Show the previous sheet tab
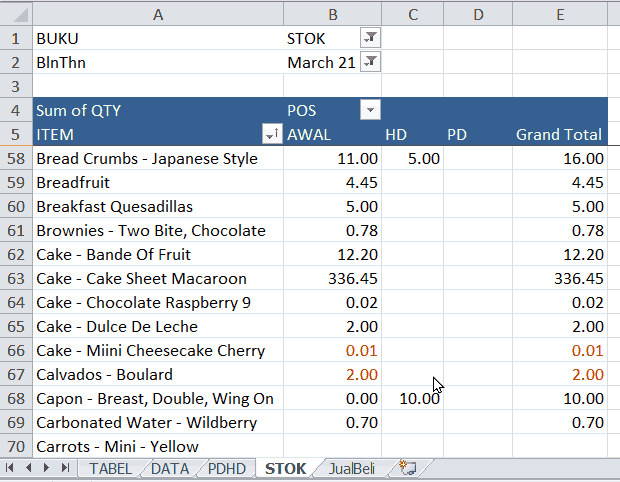Image resolution: width=620 pixels, height=482 pixels. tap(28, 468)
